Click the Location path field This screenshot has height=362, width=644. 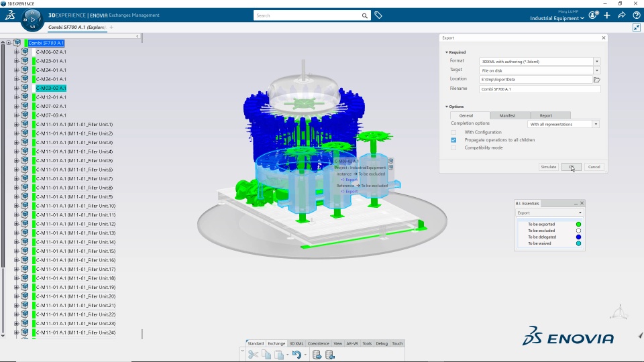pos(535,80)
